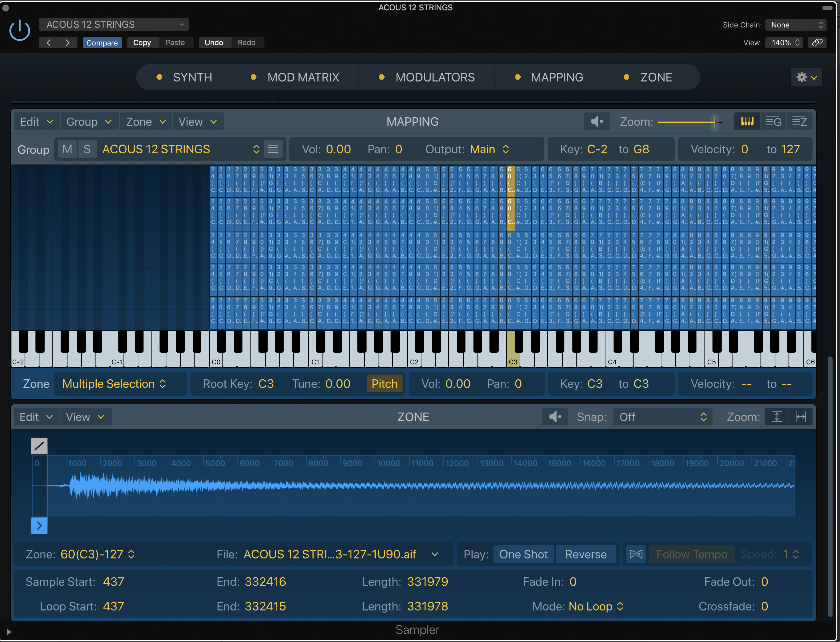This screenshot has height=642, width=840.
Task: Enable Reverse play mode
Action: click(586, 554)
